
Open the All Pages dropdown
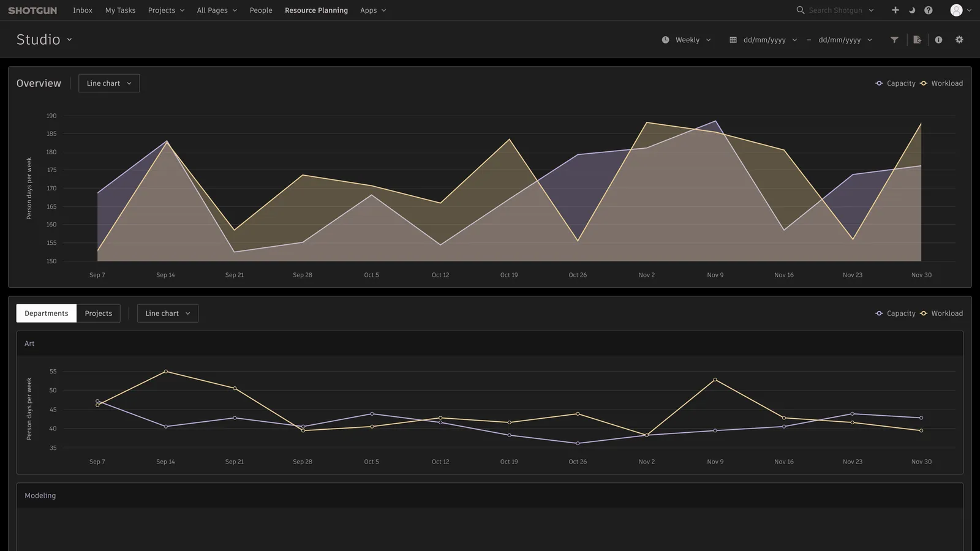pos(217,10)
